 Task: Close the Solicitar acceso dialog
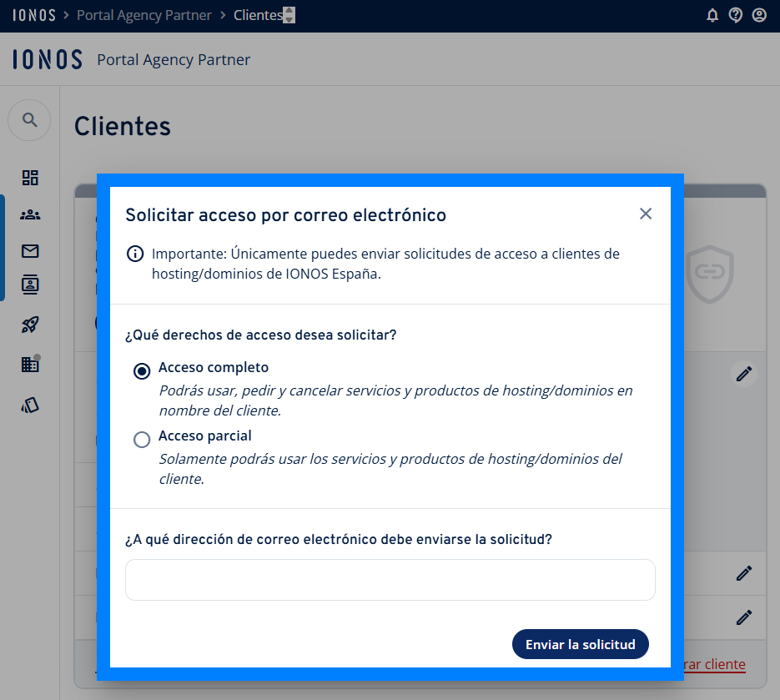pos(646,214)
